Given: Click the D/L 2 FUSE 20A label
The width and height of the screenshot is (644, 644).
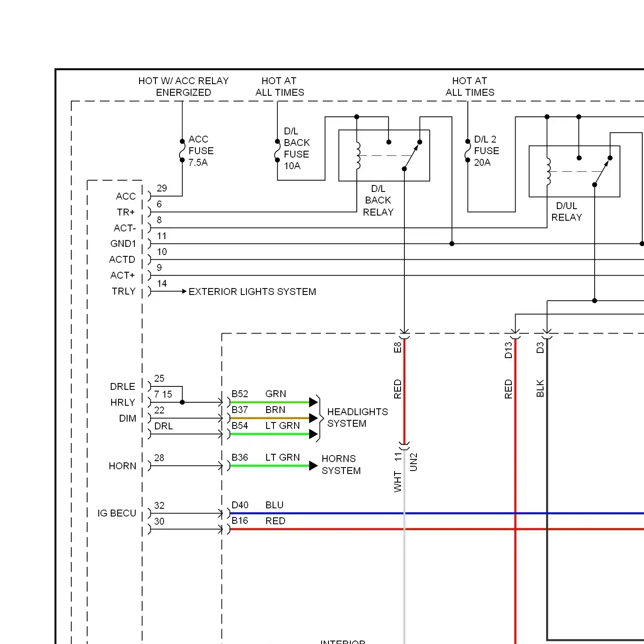Looking at the screenshot, I should point(486,151).
